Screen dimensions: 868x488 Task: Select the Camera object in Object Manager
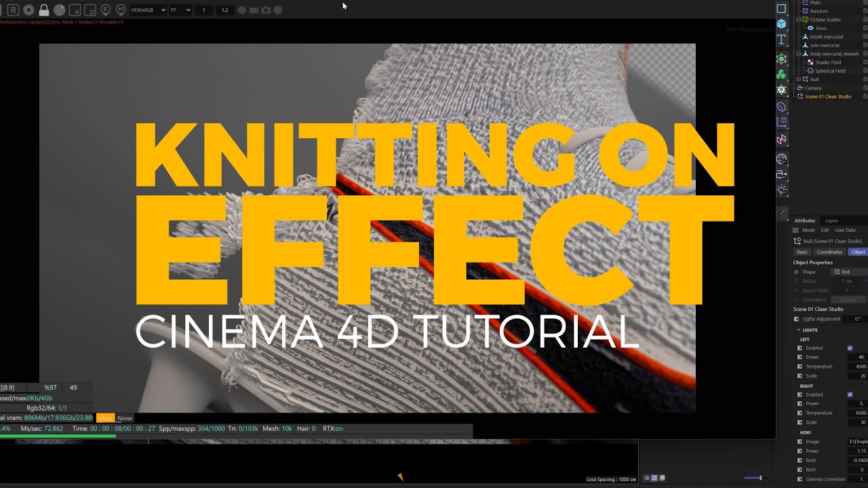(813, 88)
